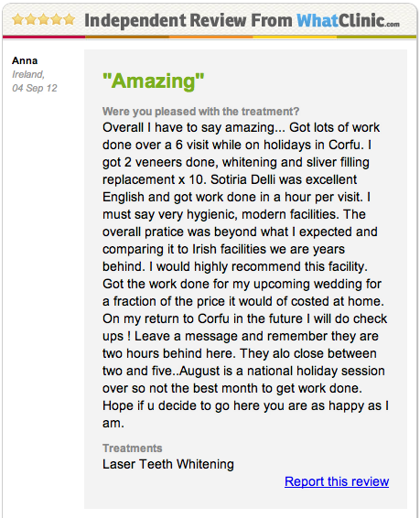Click the review body paragraph's final line 'am.'

coord(113,423)
